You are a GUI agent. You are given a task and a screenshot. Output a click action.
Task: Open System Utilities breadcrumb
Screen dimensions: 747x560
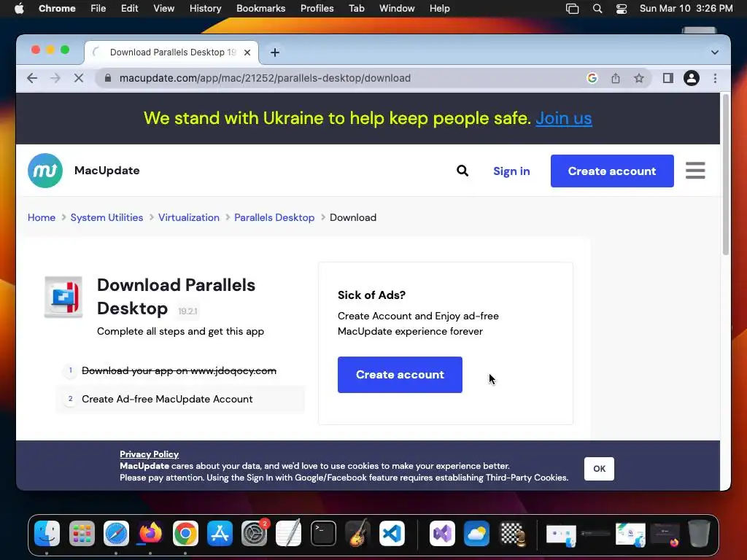[107, 217]
